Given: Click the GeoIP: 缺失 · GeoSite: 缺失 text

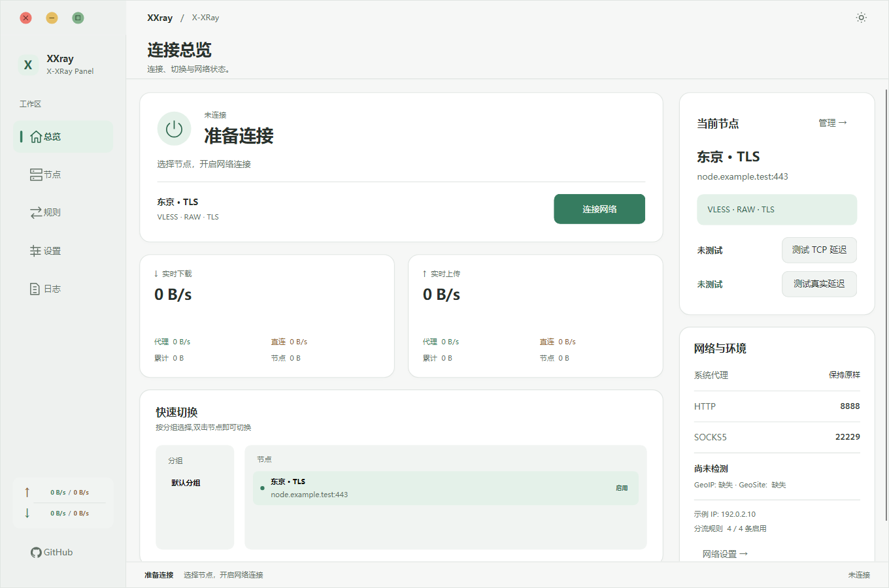Looking at the screenshot, I should pyautogui.click(x=740, y=485).
